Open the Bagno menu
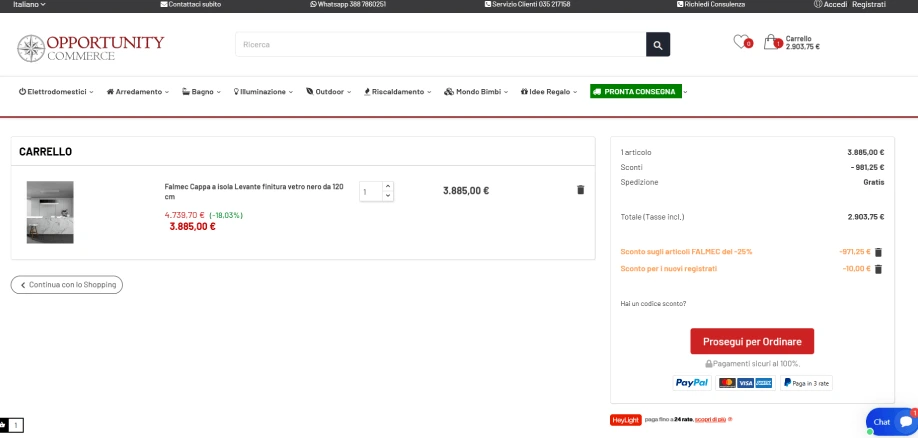This screenshot has width=918, height=438. pos(201,92)
